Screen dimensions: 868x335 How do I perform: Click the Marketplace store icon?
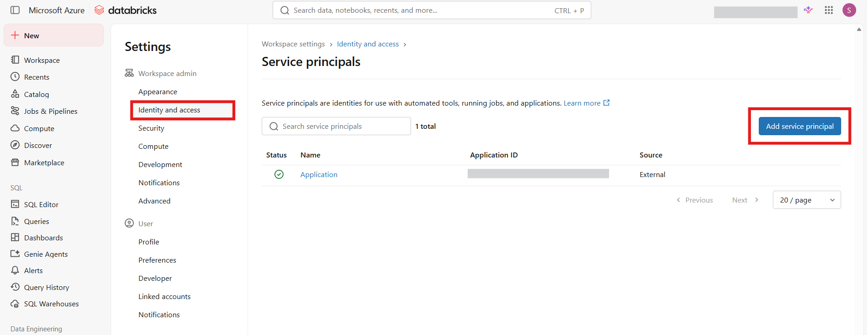[15, 162]
